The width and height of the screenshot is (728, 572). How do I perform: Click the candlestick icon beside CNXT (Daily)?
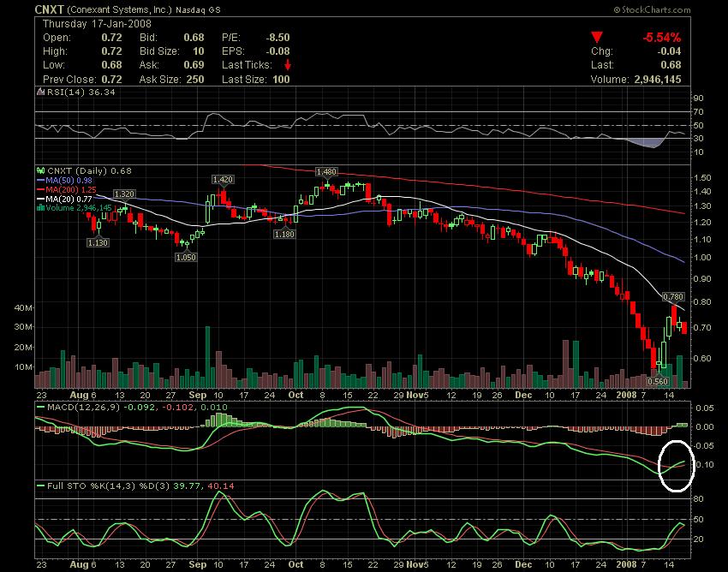(41, 171)
